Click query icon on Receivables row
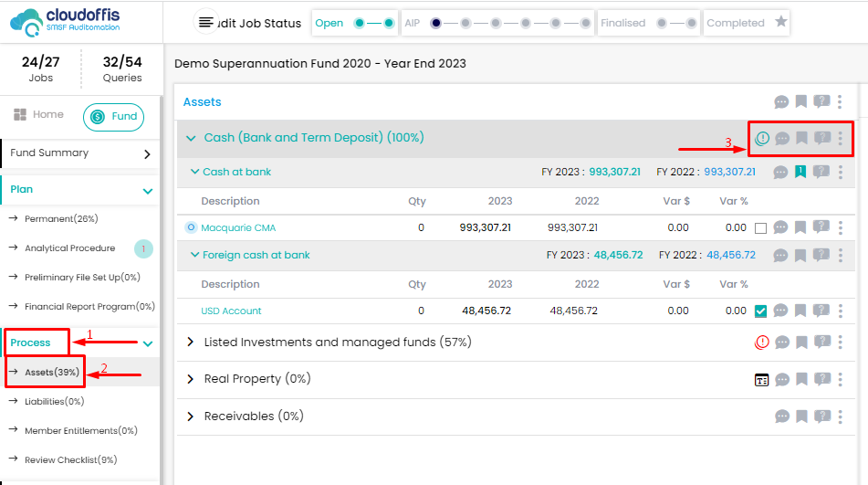Screen dimensions: 868x485 tap(821, 416)
